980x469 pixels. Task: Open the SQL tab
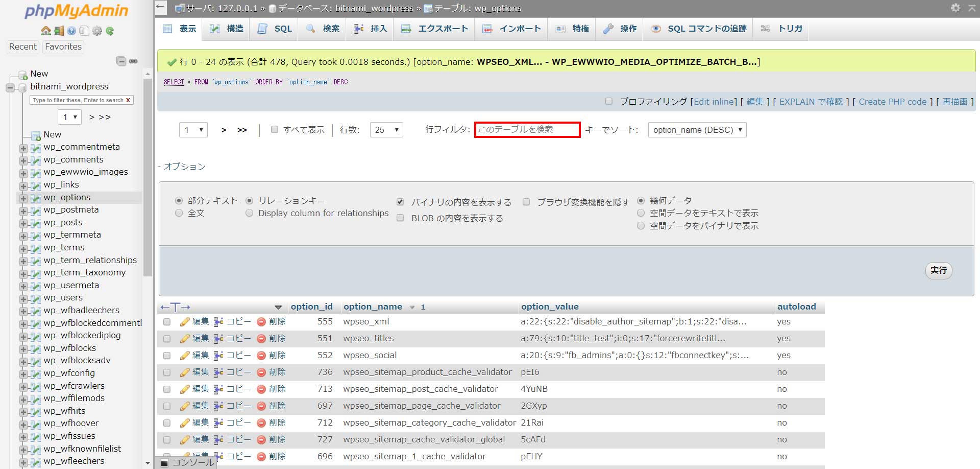tap(275, 29)
